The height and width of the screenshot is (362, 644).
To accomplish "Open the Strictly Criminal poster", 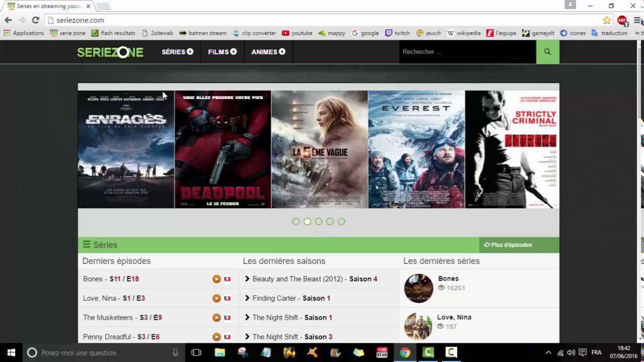I will point(512,149).
